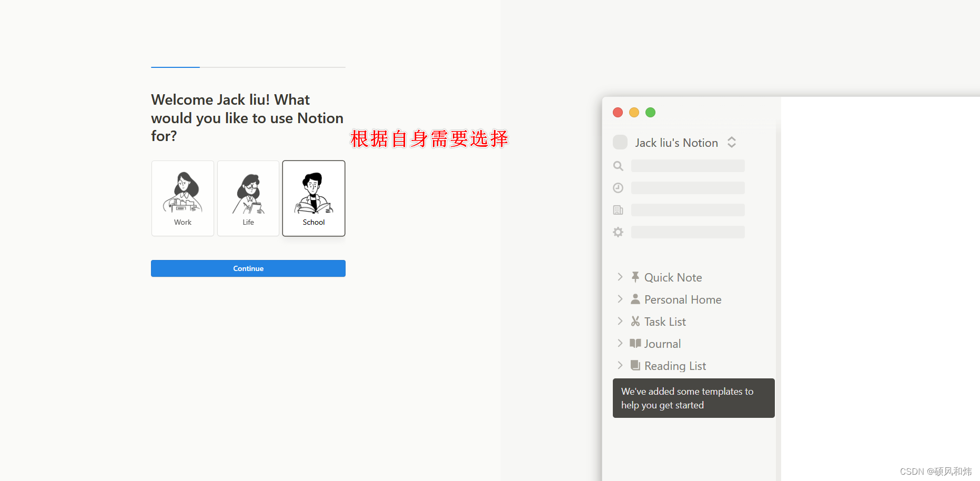
Task: Click the open book icon beside Journal
Action: (635, 343)
